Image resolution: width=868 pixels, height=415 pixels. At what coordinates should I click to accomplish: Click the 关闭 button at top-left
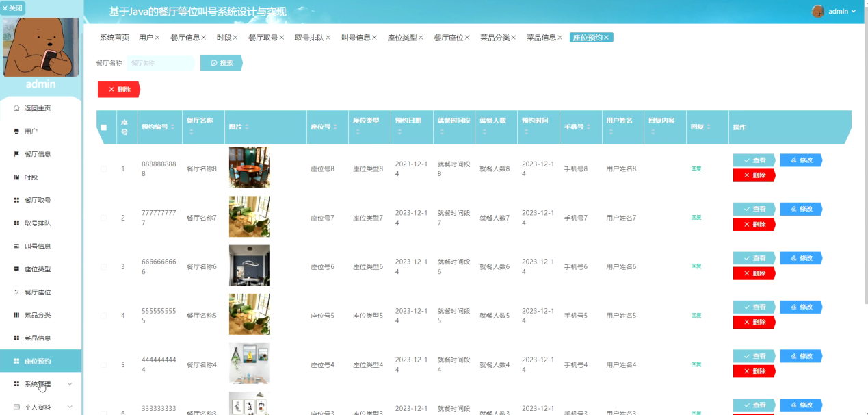tap(12, 8)
